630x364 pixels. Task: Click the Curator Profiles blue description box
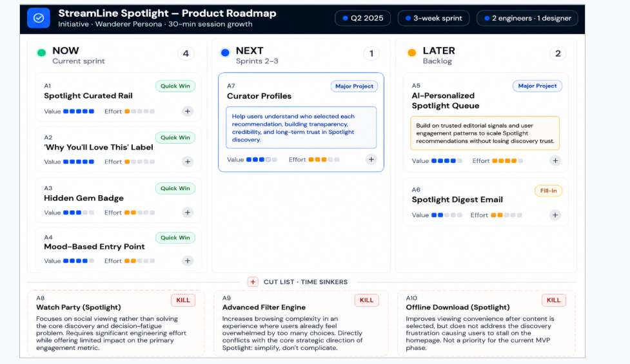(x=301, y=128)
